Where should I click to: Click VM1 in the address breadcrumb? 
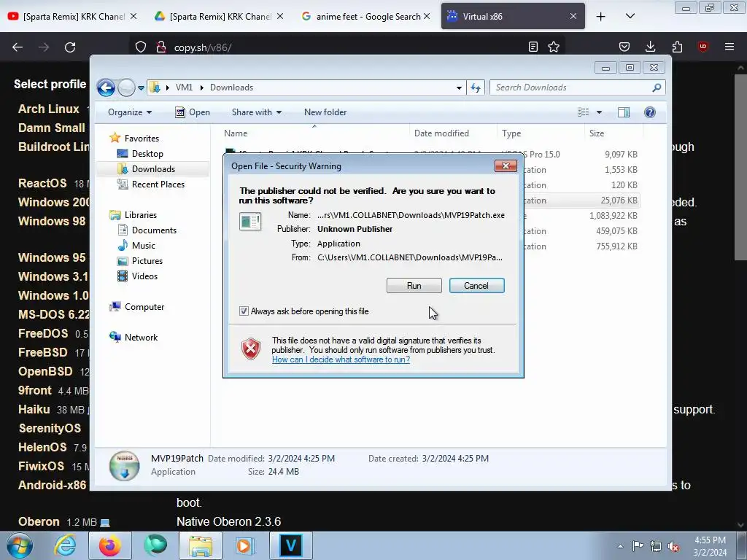(x=184, y=87)
